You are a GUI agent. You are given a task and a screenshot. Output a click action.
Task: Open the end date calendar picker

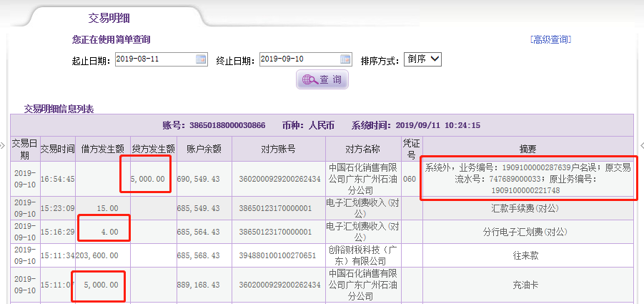(x=345, y=59)
